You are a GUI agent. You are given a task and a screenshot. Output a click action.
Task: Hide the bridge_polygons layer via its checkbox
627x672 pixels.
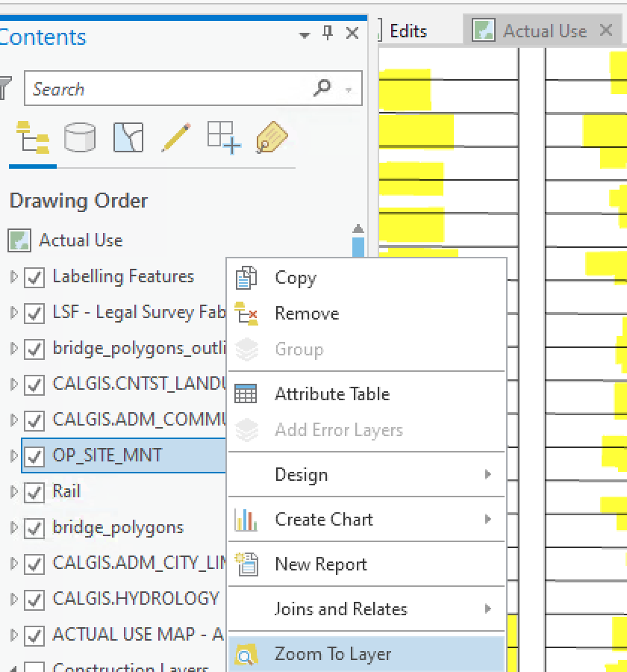point(33,528)
